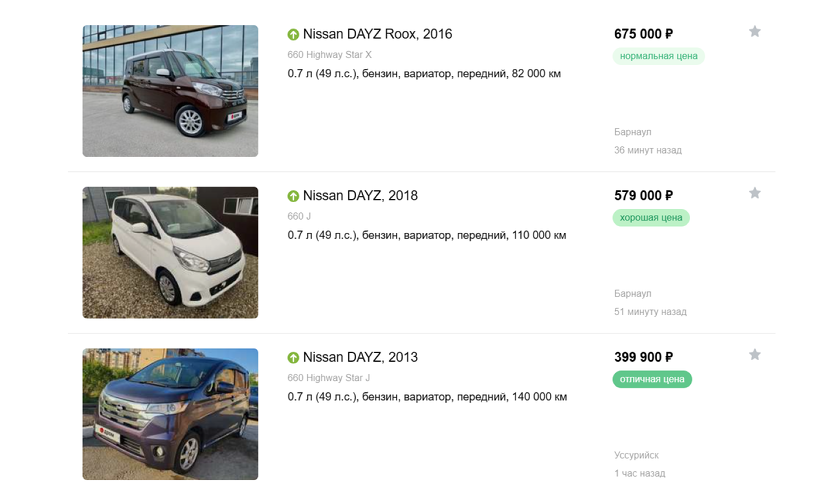Favorite the Nissan DAYZ Roox 2016 listing star
Screen dimensions: 817x490
[x=755, y=32]
